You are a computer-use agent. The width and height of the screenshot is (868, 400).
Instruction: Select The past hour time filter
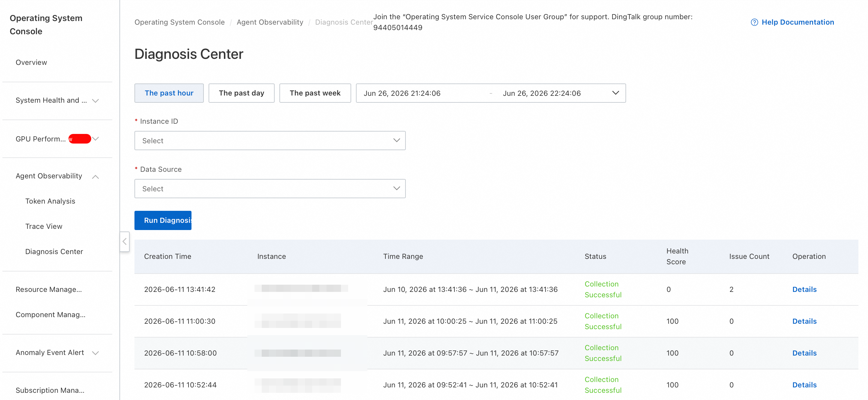coord(169,93)
